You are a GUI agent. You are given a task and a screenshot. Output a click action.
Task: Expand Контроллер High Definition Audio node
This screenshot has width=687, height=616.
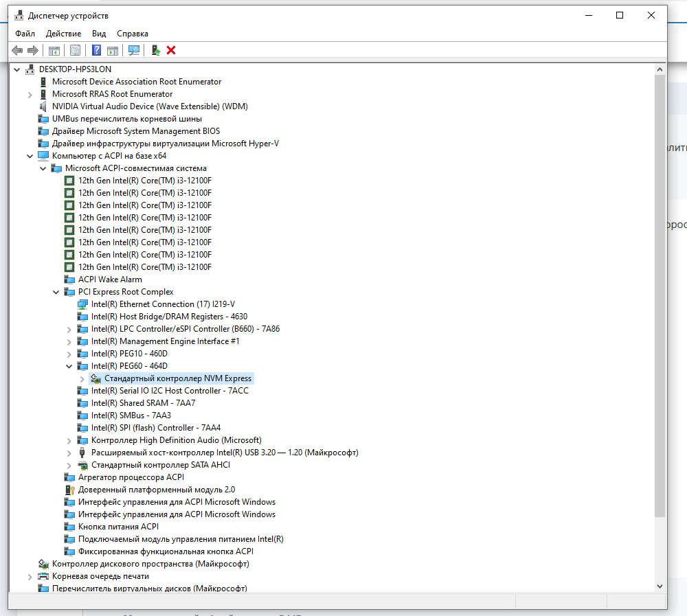(x=69, y=440)
